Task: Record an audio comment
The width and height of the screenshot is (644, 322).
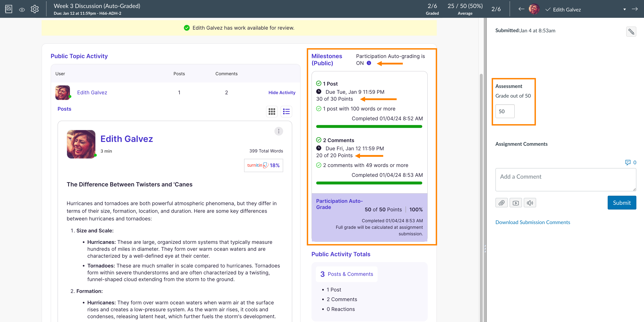Action: pyautogui.click(x=530, y=203)
